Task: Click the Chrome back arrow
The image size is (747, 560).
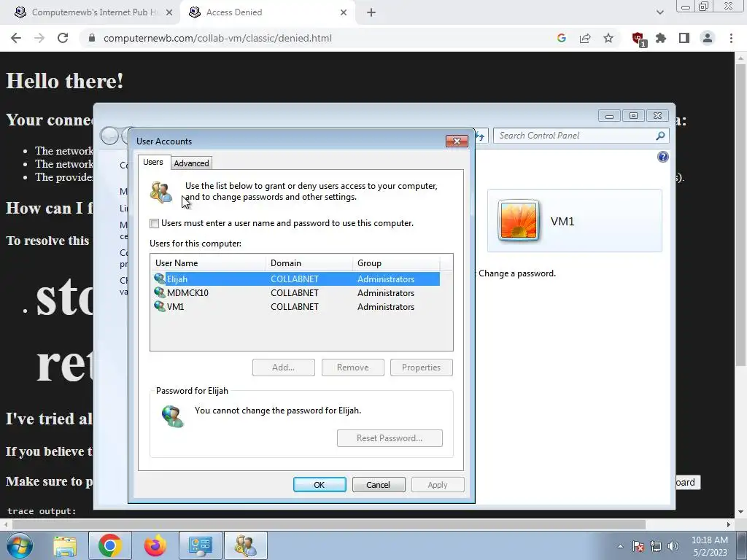Action: tap(16, 38)
